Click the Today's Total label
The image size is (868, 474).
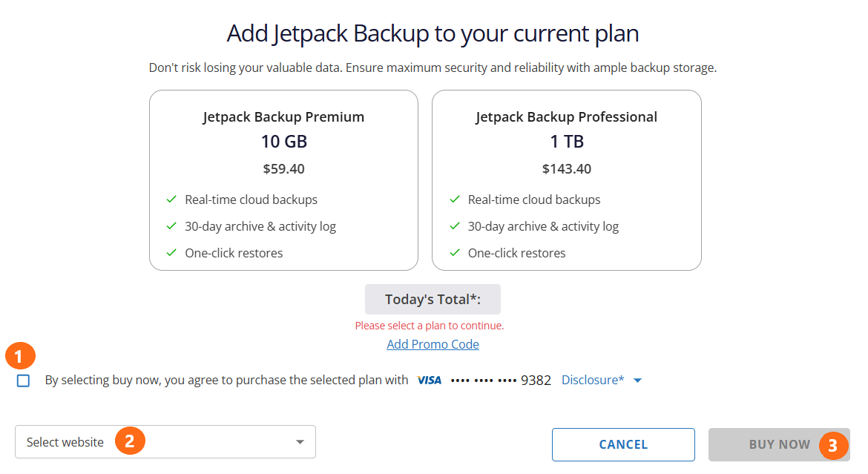click(433, 298)
